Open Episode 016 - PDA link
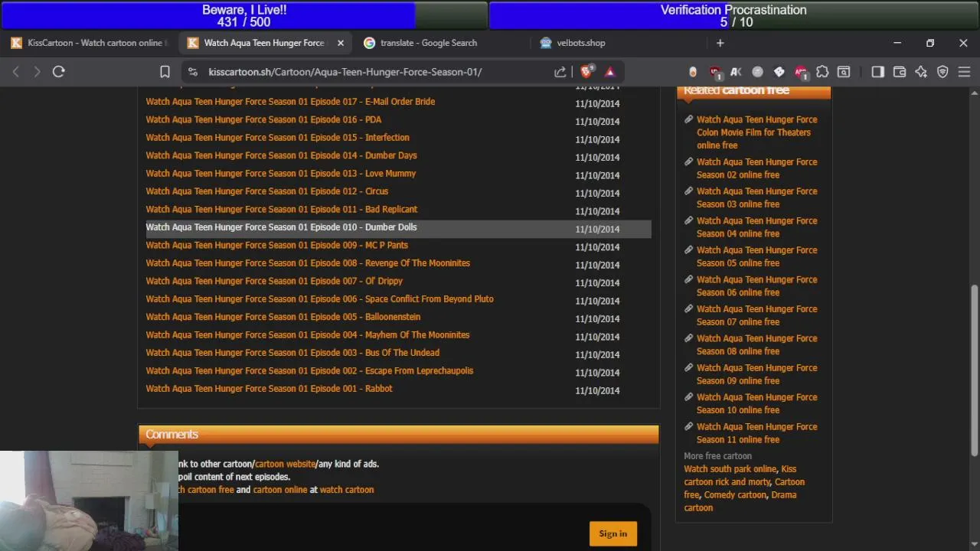This screenshot has height=551, width=980. [263, 119]
